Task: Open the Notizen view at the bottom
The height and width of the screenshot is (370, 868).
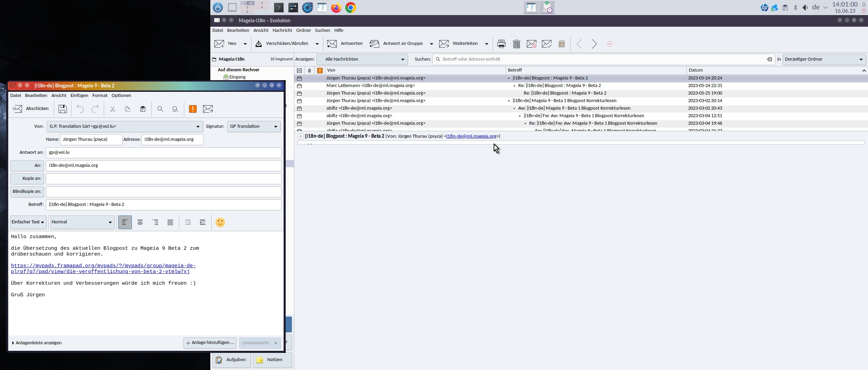Action: click(272, 360)
